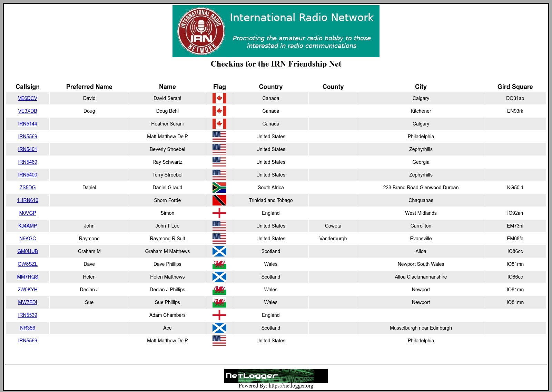Click the NetLogger logo at the bottom

(276, 376)
